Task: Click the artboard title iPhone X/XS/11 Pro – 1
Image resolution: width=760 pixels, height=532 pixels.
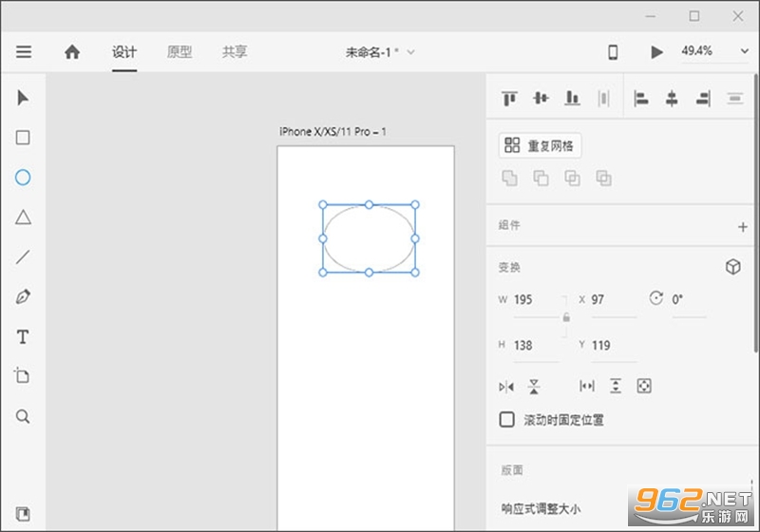Action: pyautogui.click(x=332, y=132)
